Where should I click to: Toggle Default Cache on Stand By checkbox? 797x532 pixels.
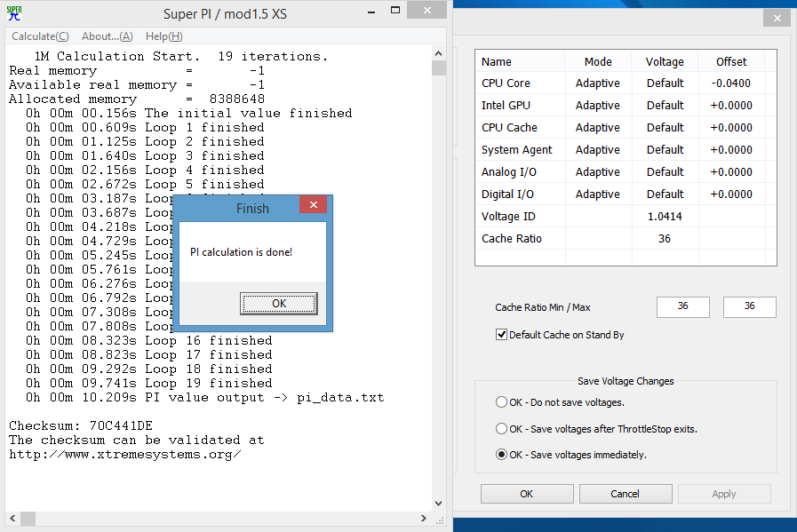pyautogui.click(x=501, y=334)
